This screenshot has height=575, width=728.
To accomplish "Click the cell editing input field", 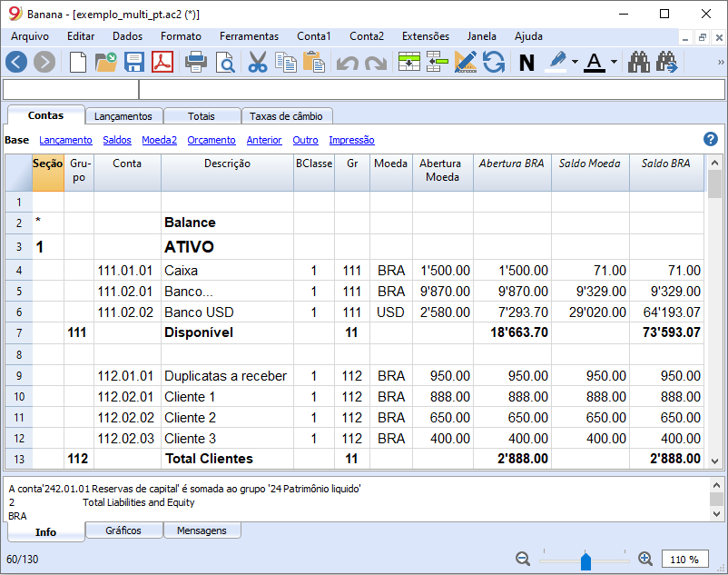I will coord(432,89).
